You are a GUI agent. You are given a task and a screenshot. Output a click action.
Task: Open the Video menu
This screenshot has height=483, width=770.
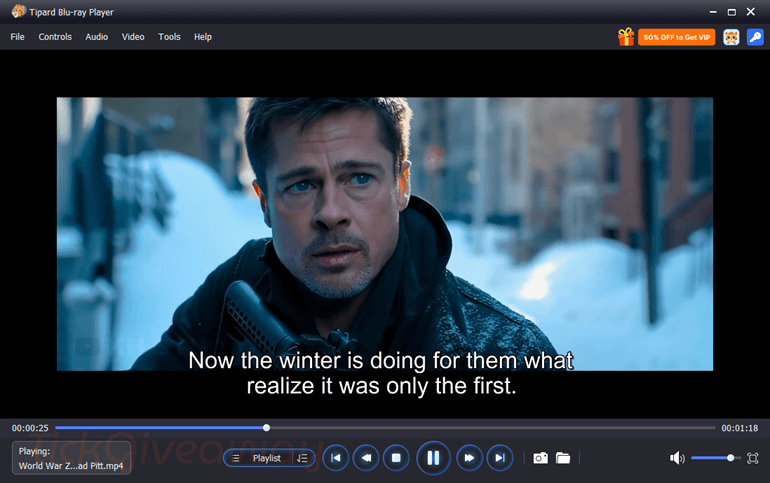pos(133,37)
